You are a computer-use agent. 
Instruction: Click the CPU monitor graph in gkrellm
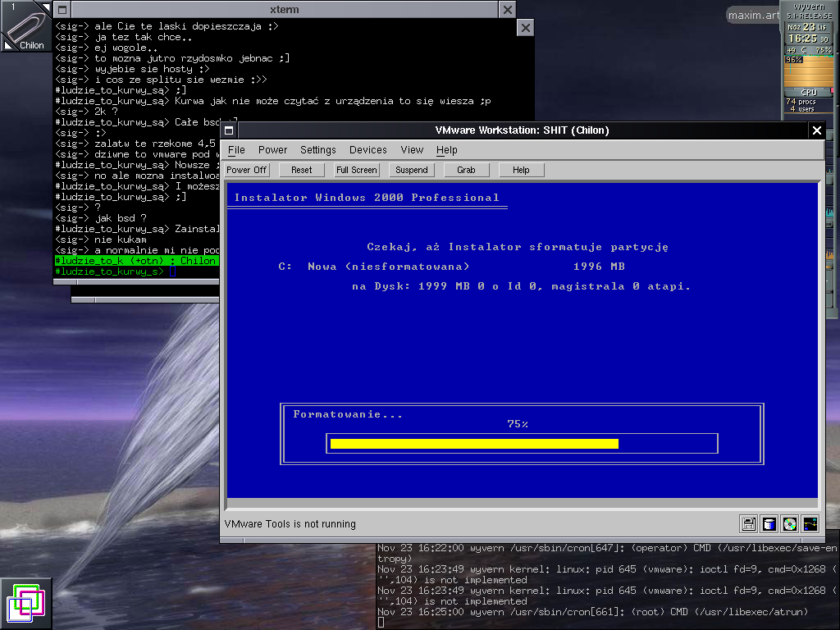coord(808,75)
